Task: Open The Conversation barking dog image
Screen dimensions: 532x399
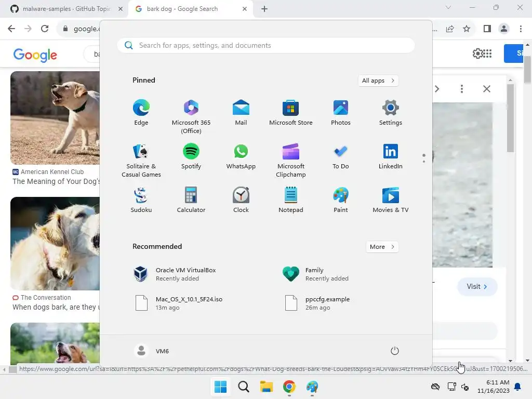Action: [x=55, y=243]
